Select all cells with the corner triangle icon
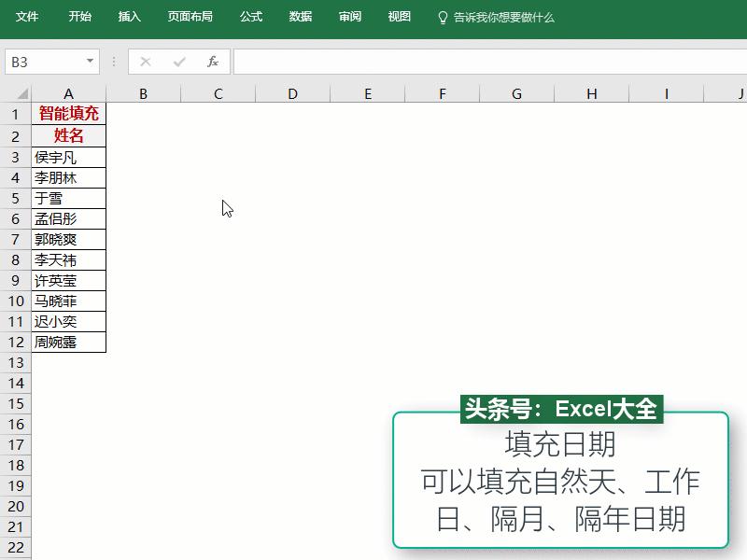This screenshot has height=560, width=747. tap(21, 93)
